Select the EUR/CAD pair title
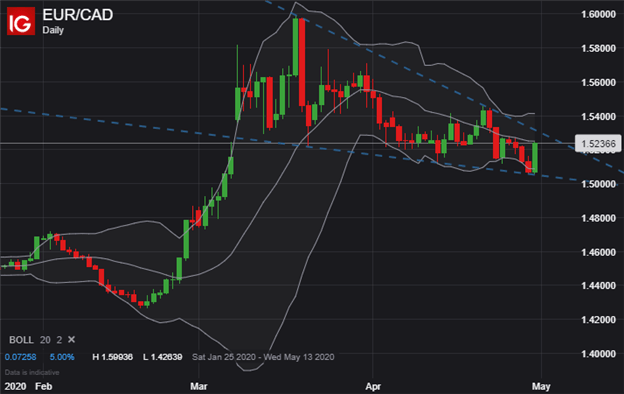 78,15
